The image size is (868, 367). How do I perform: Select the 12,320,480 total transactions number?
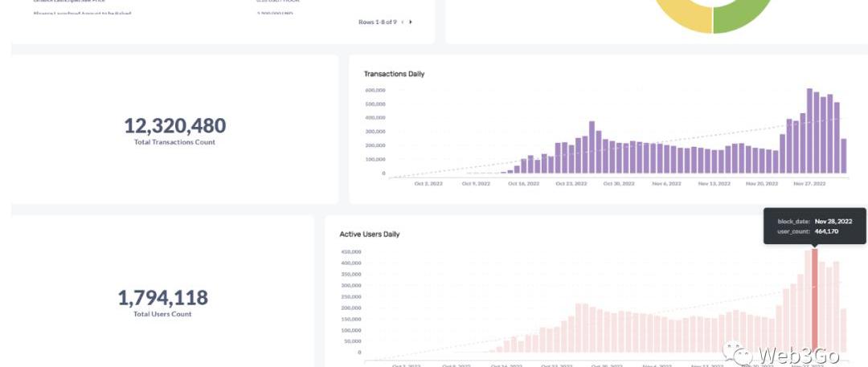click(174, 125)
